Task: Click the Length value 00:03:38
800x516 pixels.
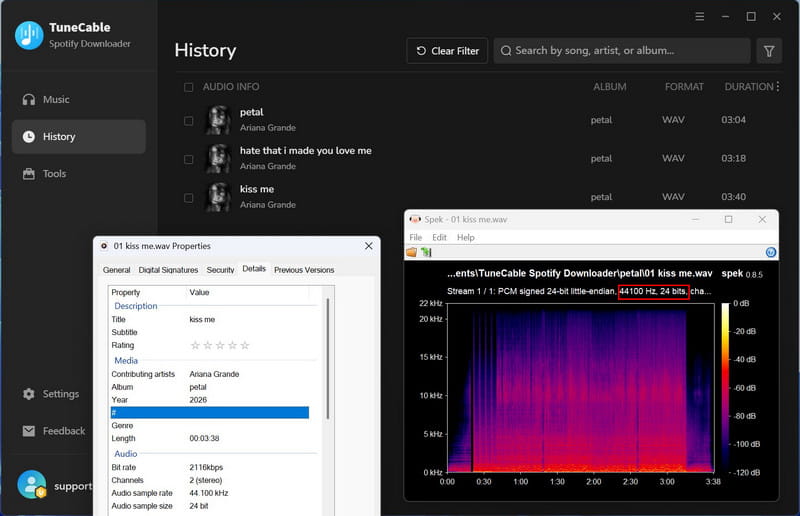Action: 204,438
